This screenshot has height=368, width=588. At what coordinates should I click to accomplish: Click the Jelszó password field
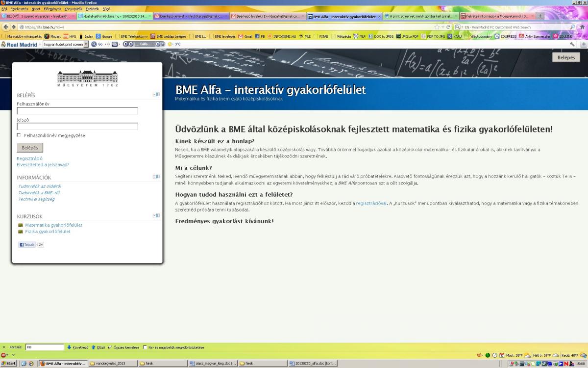click(77, 126)
